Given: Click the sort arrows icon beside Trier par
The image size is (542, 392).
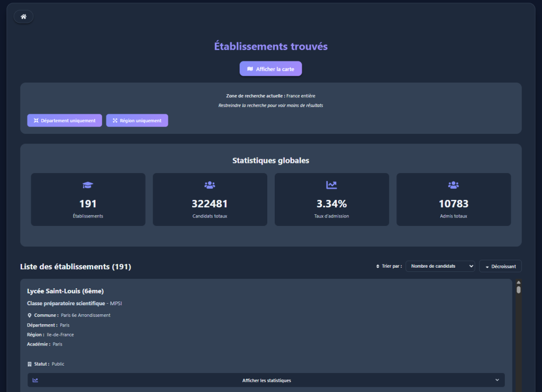Looking at the screenshot, I should coord(377,266).
